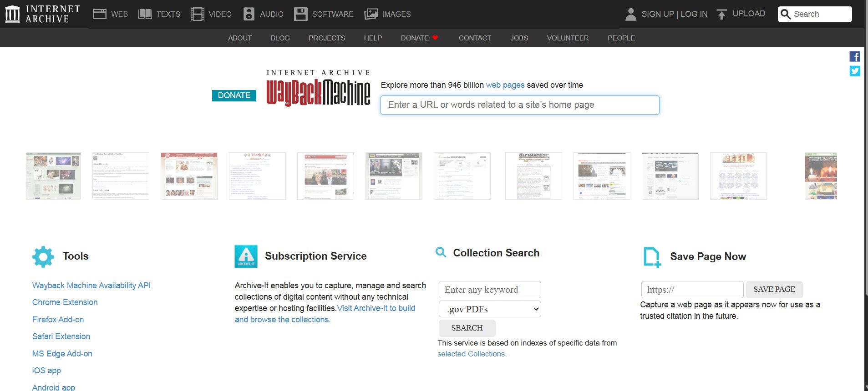Click LOG IN link
Image resolution: width=868 pixels, height=391 pixels.
pyautogui.click(x=694, y=14)
